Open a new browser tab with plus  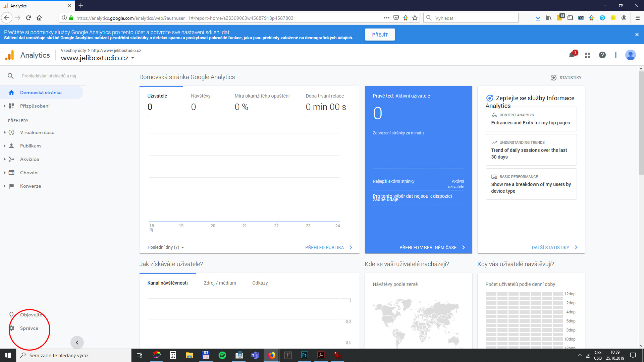point(81,6)
